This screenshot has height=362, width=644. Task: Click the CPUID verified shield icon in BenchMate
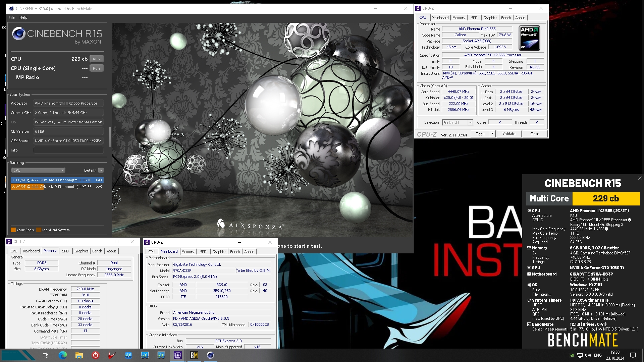pos(630,220)
